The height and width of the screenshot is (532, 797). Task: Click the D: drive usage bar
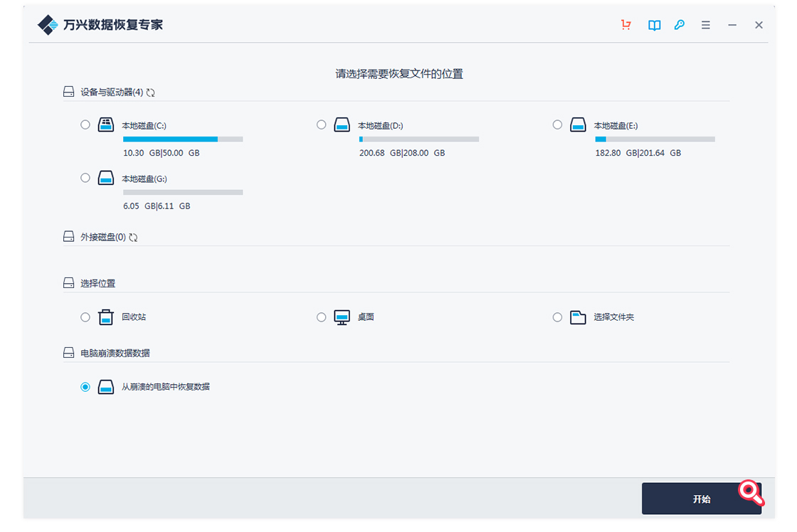click(419, 139)
